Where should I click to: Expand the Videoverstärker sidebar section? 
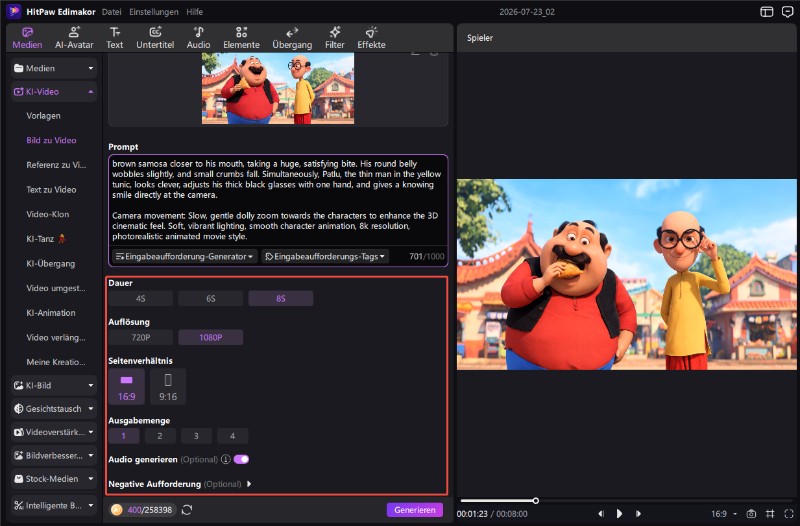click(54, 432)
